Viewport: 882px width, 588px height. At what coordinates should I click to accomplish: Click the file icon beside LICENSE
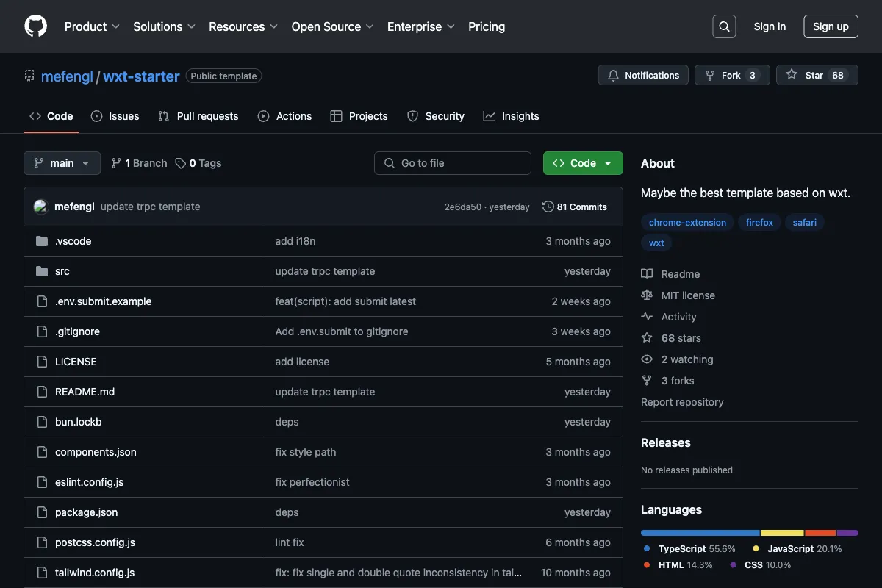(x=42, y=362)
